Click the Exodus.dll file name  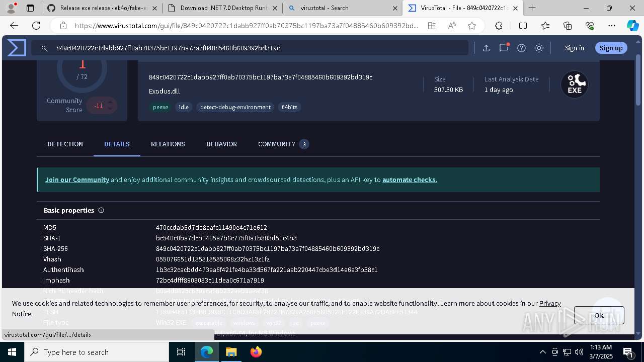click(164, 91)
